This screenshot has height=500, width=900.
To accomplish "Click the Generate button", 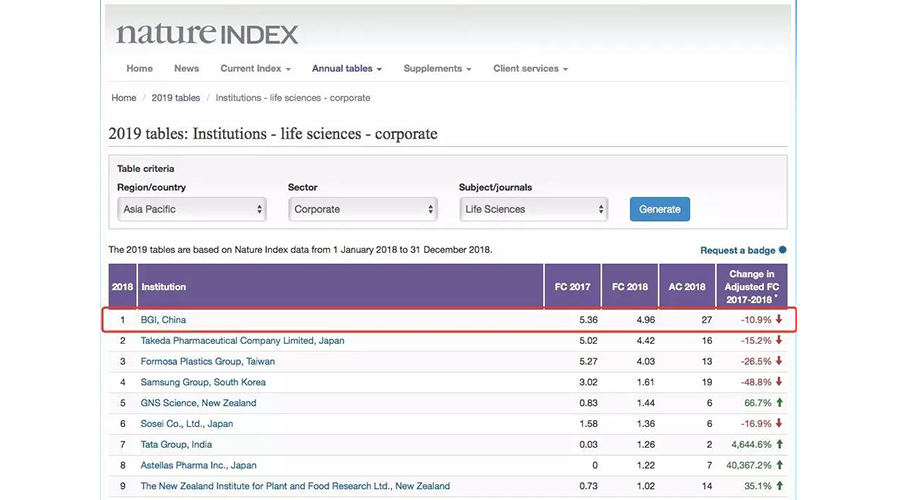I will point(660,209).
